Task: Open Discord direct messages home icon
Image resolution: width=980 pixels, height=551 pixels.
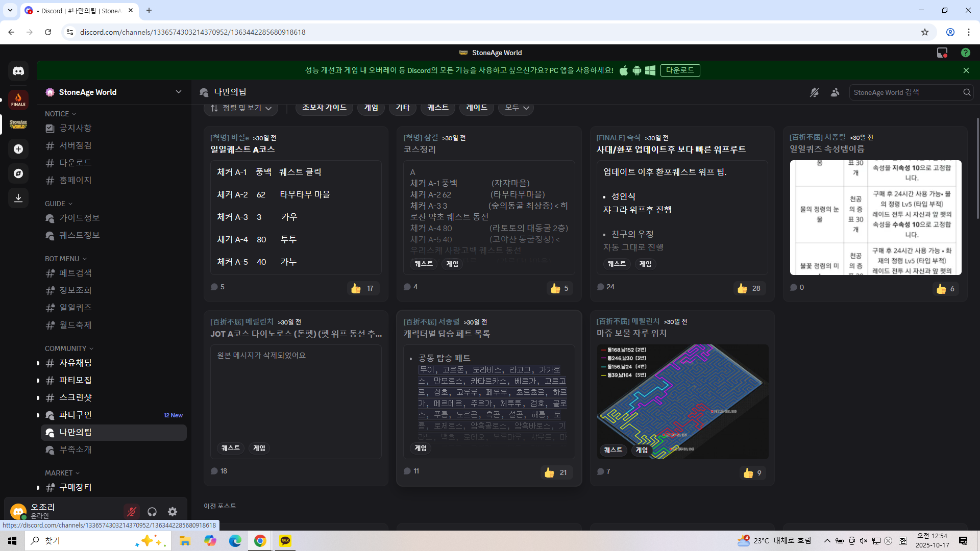Action: coord(18,71)
